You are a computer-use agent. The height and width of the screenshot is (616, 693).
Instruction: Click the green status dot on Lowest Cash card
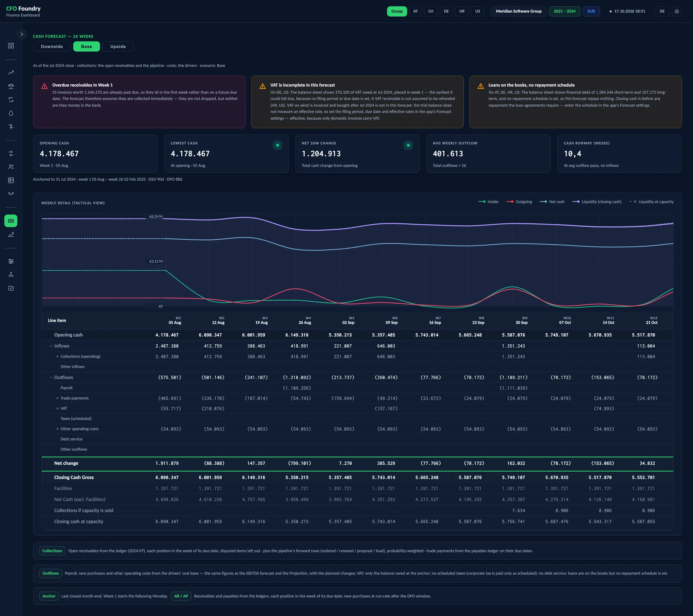[277, 145]
